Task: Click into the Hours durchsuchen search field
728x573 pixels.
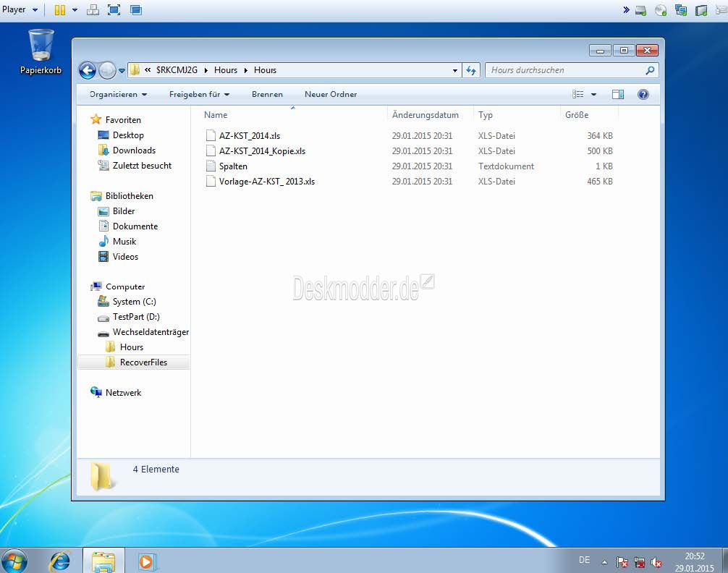Action: (x=565, y=70)
